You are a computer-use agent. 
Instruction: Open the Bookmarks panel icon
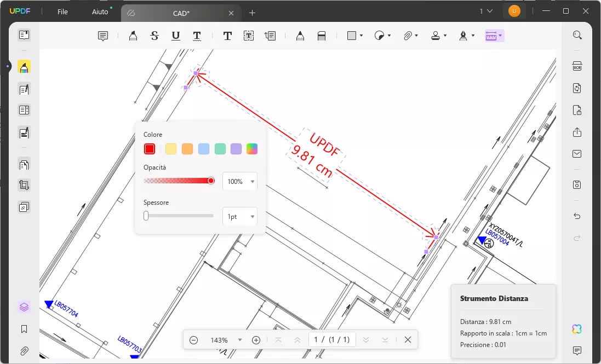click(x=24, y=329)
